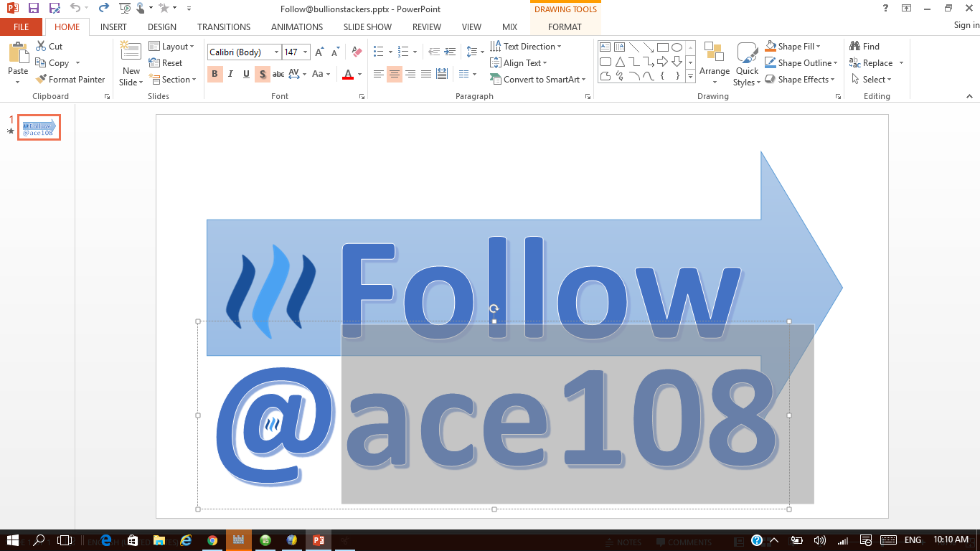The width and height of the screenshot is (980, 551).
Task: Click the Windows Start button
Action: coord(13,540)
